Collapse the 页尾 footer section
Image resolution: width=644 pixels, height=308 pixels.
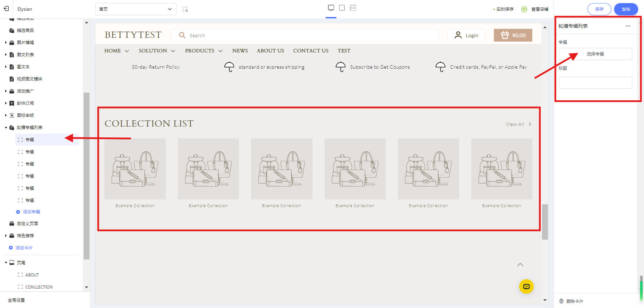coord(6,263)
